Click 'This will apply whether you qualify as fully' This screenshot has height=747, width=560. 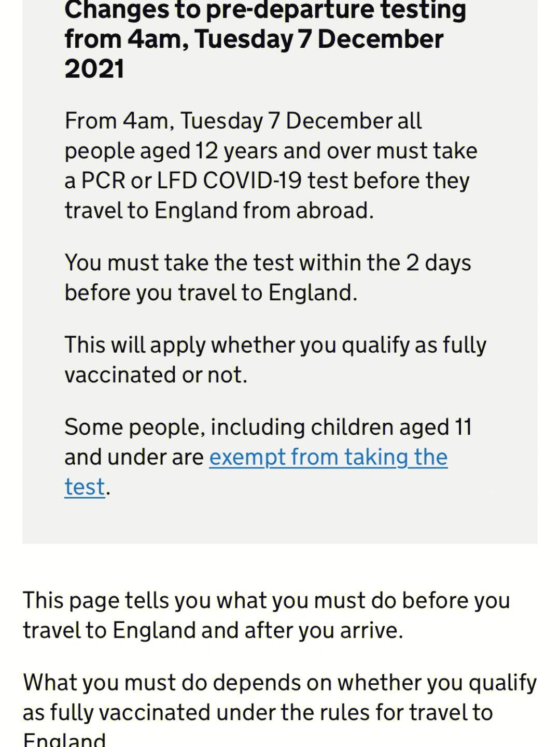click(275, 345)
